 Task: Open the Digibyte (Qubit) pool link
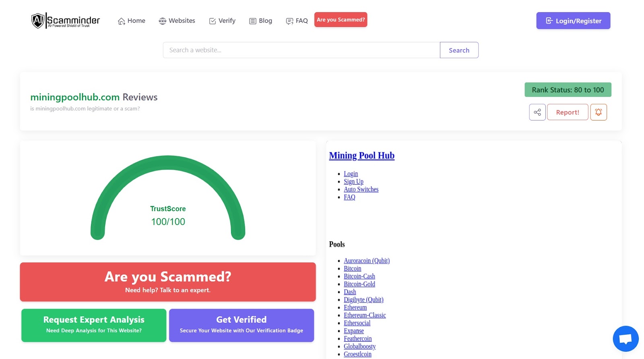tap(363, 300)
